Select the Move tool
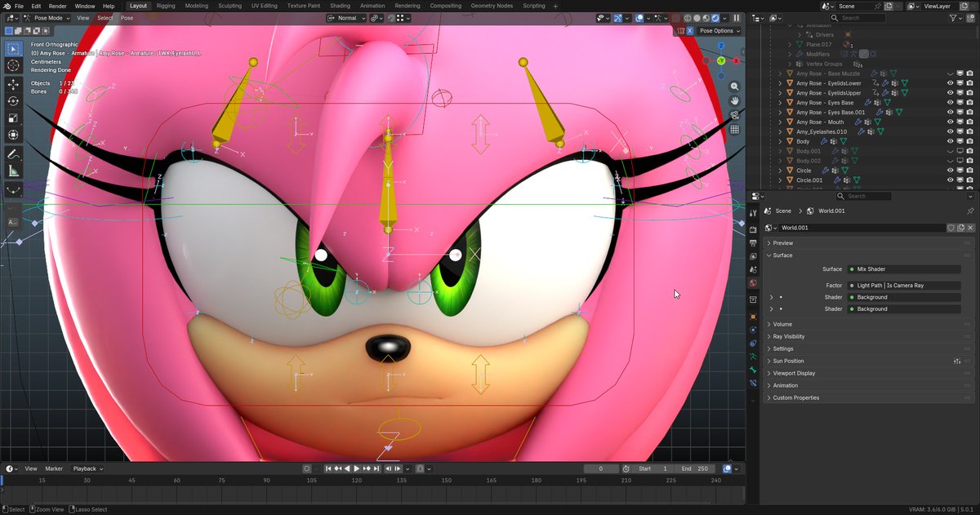Viewport: 980px width, 515px height. 13,84
